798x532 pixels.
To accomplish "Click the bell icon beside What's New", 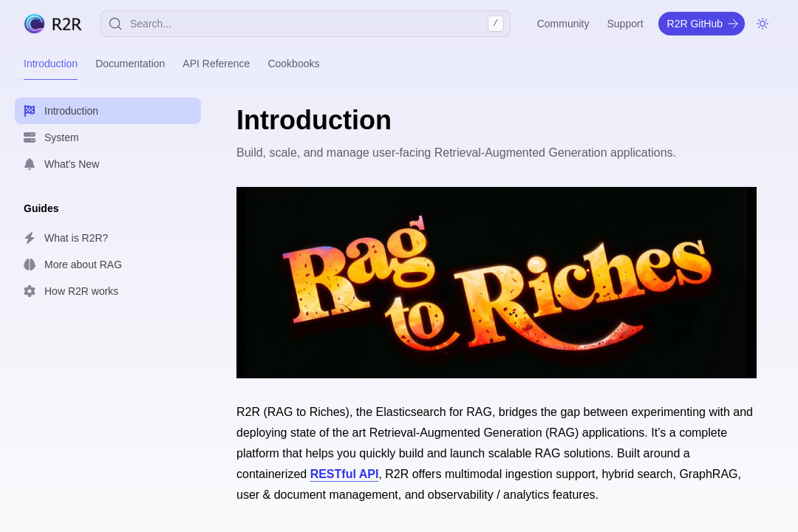I will pos(30,164).
